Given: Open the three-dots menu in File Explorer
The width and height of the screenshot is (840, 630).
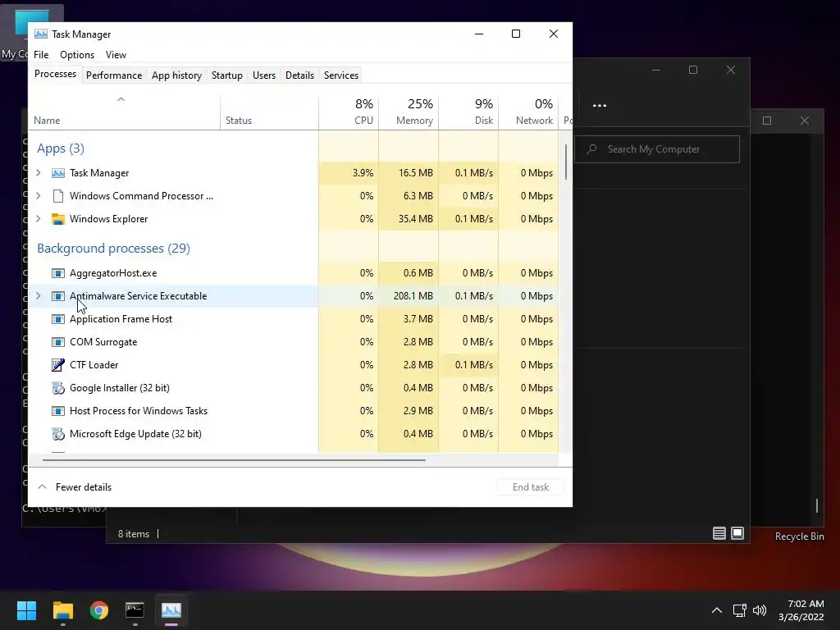Looking at the screenshot, I should pyautogui.click(x=600, y=106).
